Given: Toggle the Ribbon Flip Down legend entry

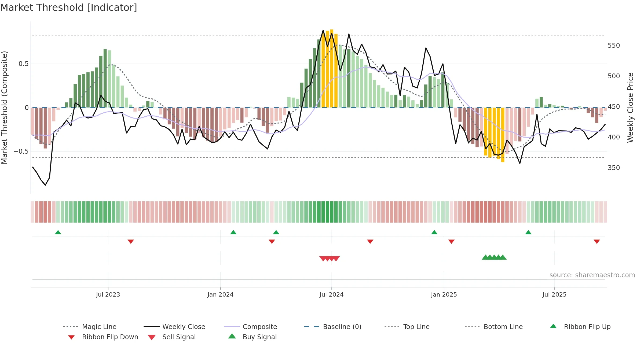Looking at the screenshot, I should pyautogui.click(x=103, y=337).
